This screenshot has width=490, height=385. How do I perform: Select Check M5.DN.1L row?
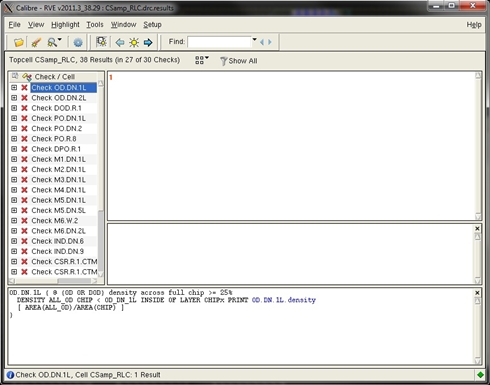[x=58, y=200]
